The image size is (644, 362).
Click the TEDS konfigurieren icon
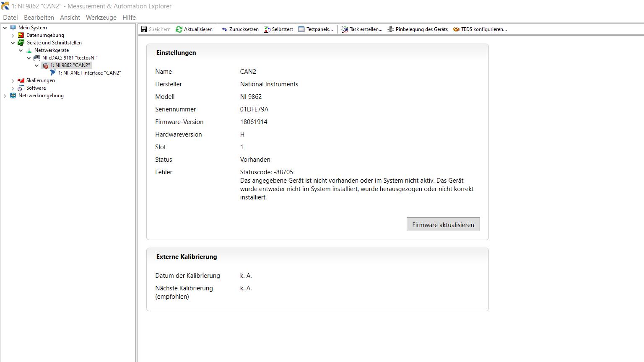click(456, 29)
